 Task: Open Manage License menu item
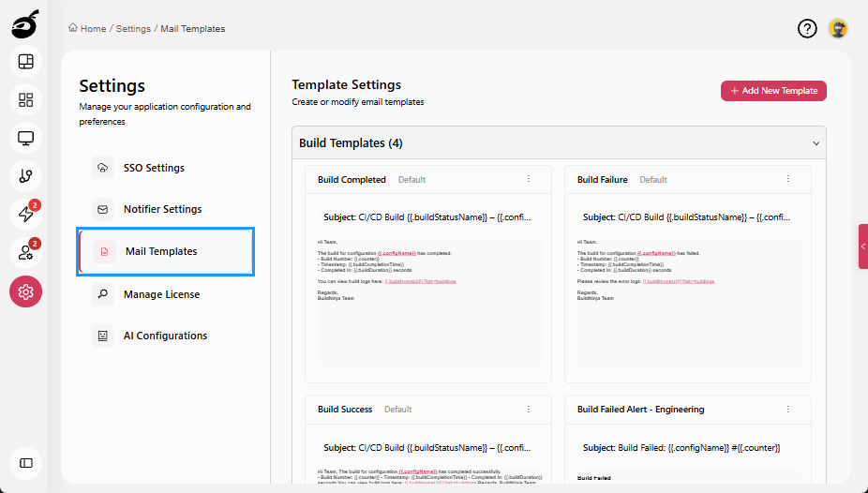[166, 294]
